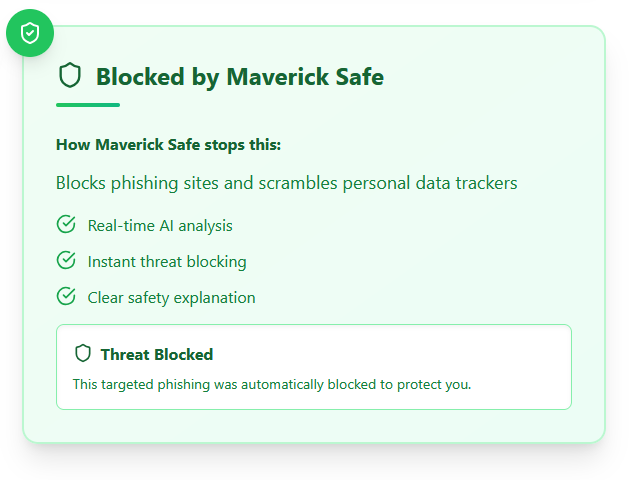Click the word trackers in the description
This screenshot has height=480, width=633.
pyautogui.click(x=486, y=183)
